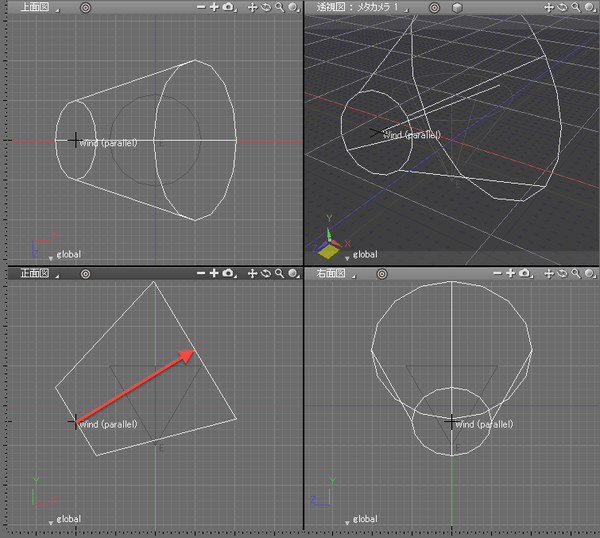Select the magnifier zoom tool in 正面図 view

coord(280,274)
